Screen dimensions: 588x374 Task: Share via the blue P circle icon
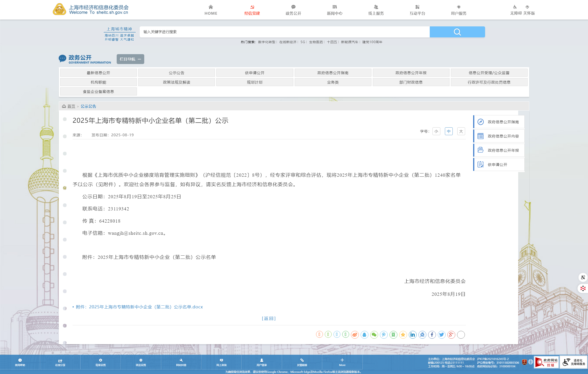pos(384,335)
